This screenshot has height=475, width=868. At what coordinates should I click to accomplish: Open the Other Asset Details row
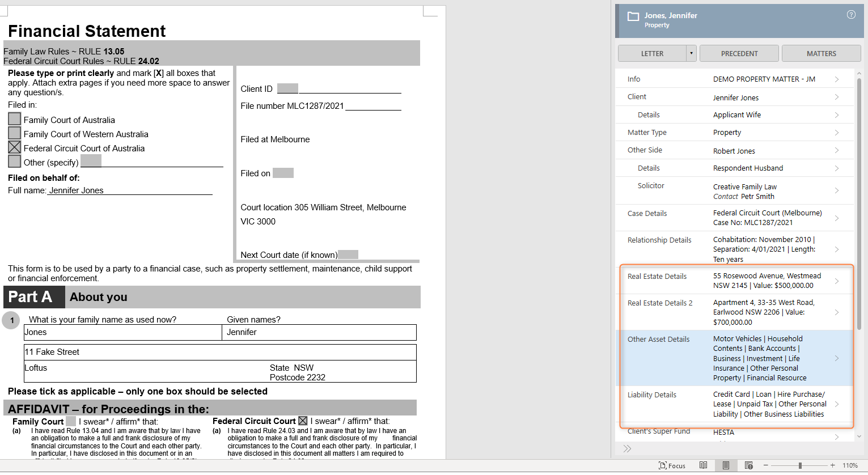[735, 358]
